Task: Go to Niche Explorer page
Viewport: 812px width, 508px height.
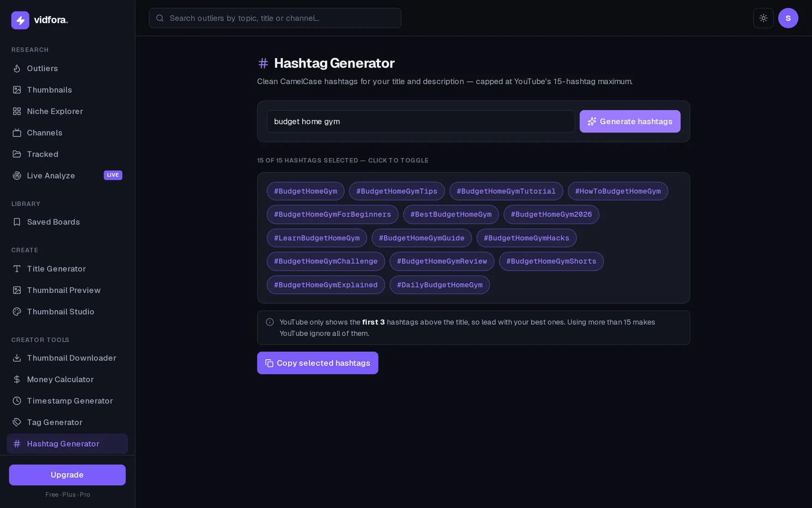Action: tap(67, 111)
